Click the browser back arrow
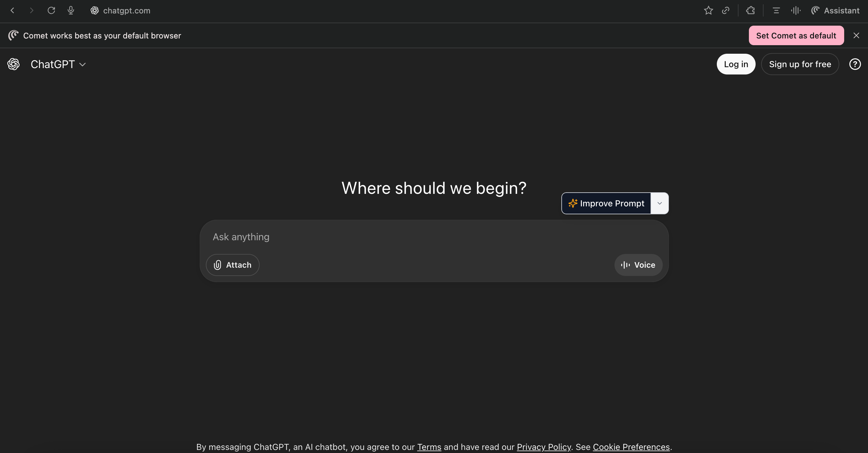Image resolution: width=868 pixels, height=453 pixels. 13,10
